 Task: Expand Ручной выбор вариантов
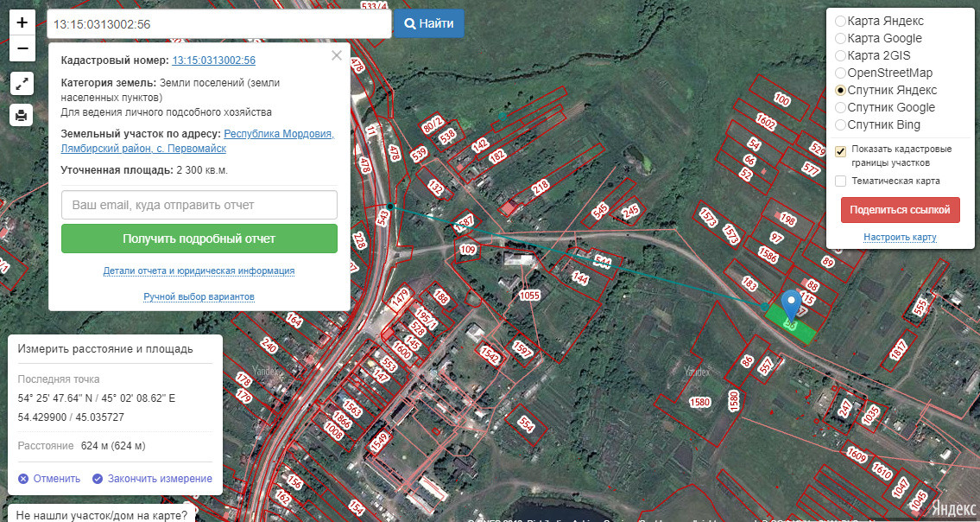click(x=199, y=296)
